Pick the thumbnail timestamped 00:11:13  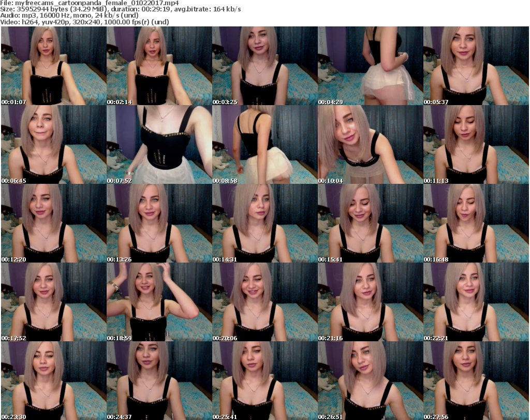pos(476,144)
